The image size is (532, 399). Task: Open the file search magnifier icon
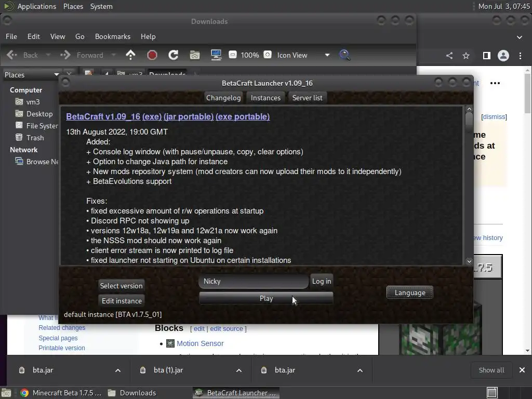point(345,55)
